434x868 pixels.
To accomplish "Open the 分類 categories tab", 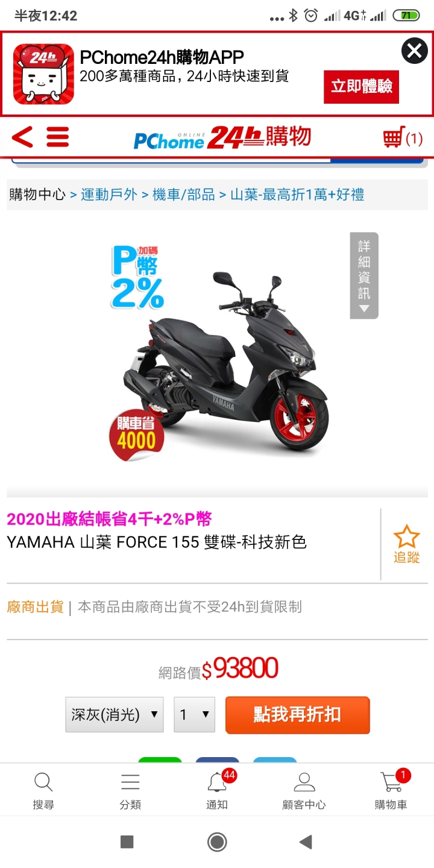I will [x=130, y=790].
